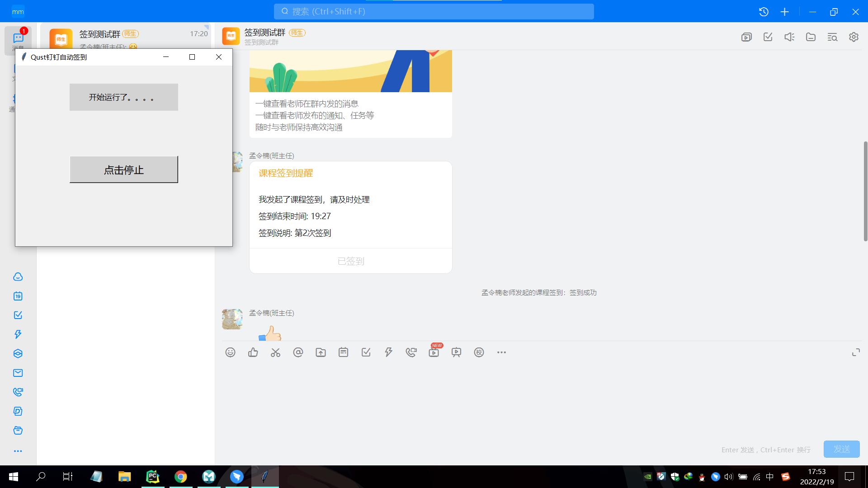The image size is (868, 488).
Task: Expand the three-dots more menu in chat toolbar
Action: pos(501,352)
